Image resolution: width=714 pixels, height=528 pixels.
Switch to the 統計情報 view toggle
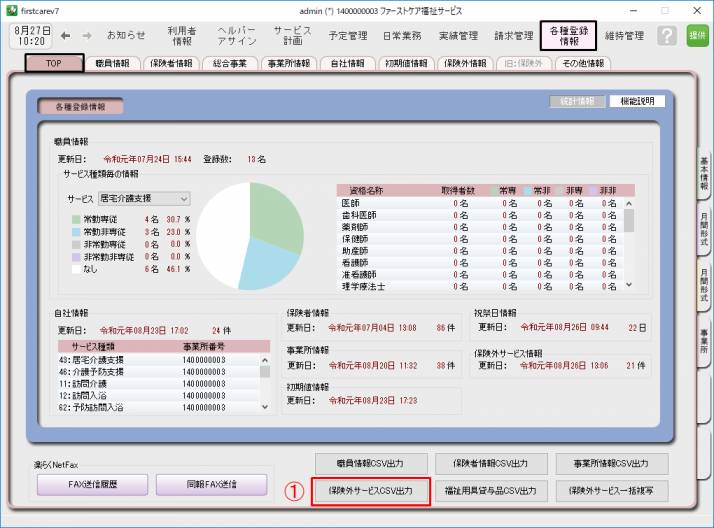click(578, 102)
